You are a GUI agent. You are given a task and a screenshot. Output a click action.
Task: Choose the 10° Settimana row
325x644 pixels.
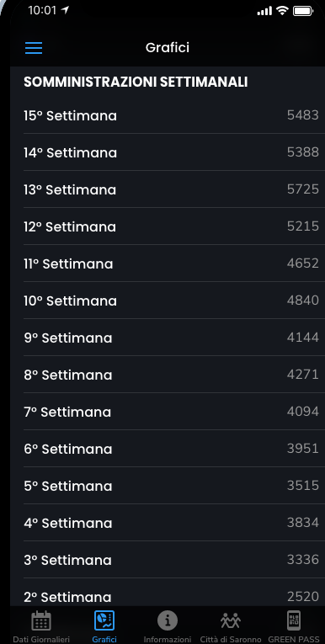(171, 301)
